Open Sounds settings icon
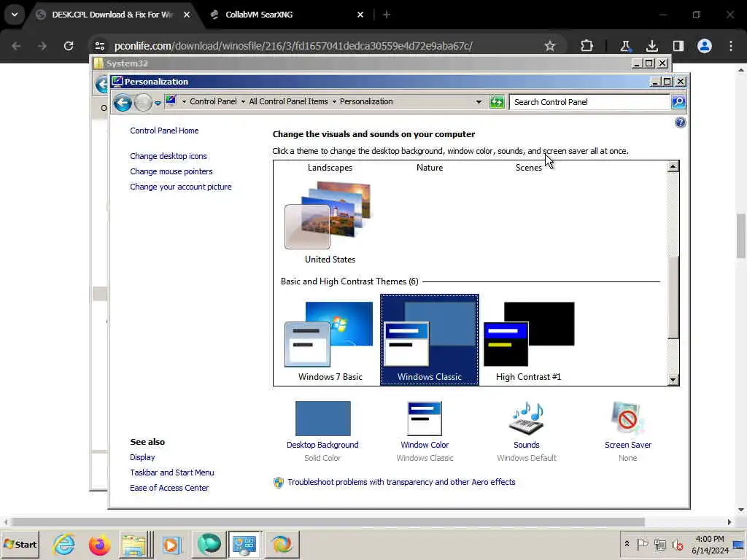The height and width of the screenshot is (560, 747). 527,419
